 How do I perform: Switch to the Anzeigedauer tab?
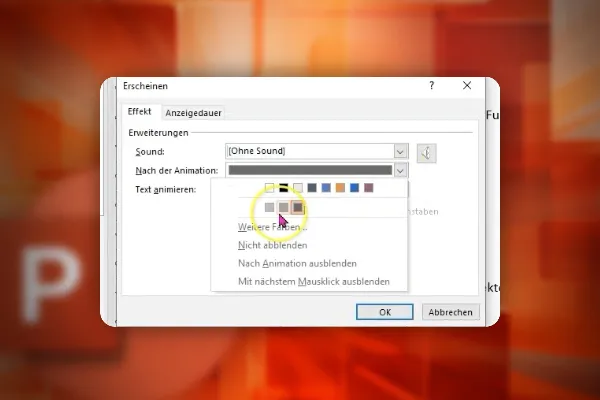pyautogui.click(x=193, y=113)
